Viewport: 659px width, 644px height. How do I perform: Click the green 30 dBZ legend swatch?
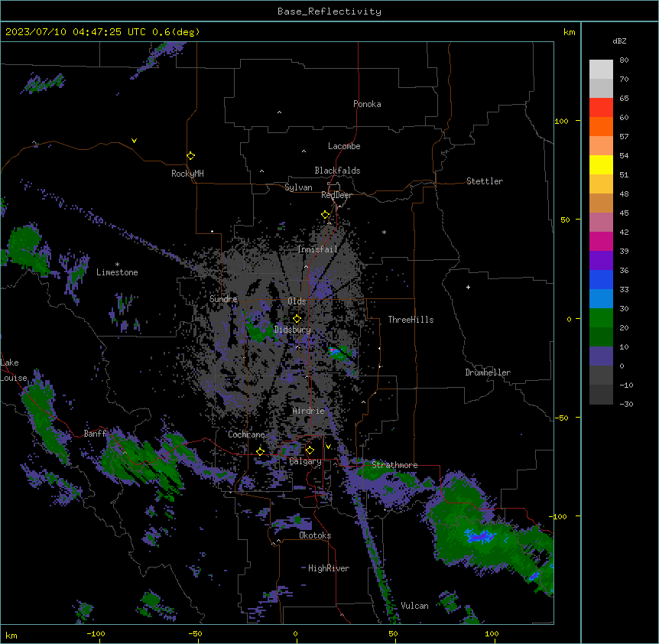tap(601, 318)
